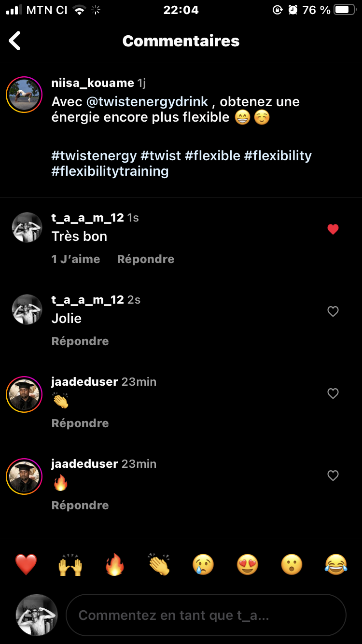The width and height of the screenshot is (362, 644).
Task: Reply to the "Jolie" comment
Action: (80, 341)
